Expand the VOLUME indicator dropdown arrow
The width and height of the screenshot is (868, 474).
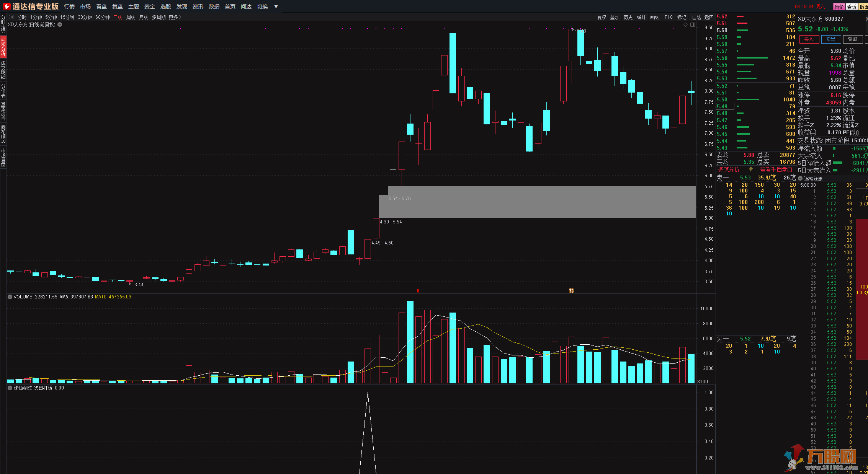10,297
